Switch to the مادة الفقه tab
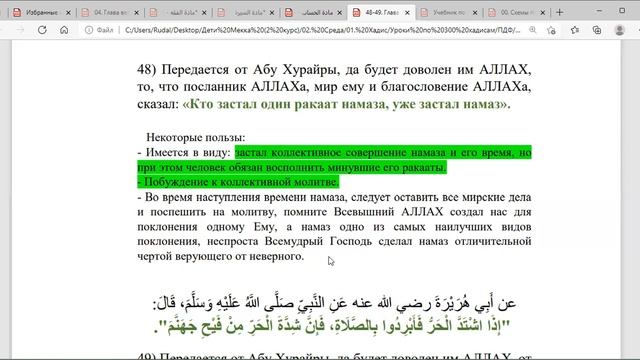The width and height of the screenshot is (640, 360). 178,13
